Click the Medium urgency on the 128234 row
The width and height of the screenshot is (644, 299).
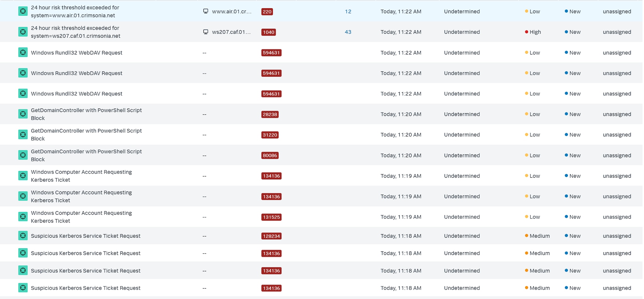coord(539,236)
